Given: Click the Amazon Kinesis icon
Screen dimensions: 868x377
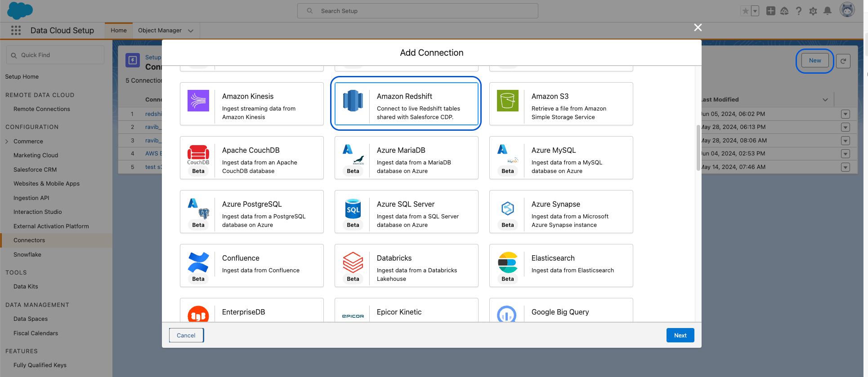Looking at the screenshot, I should click(198, 101).
